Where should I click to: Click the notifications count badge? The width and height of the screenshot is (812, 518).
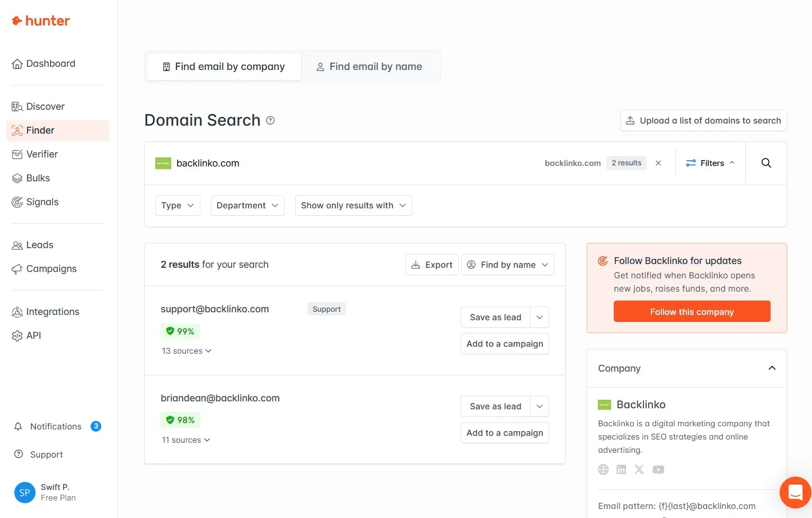(96, 426)
